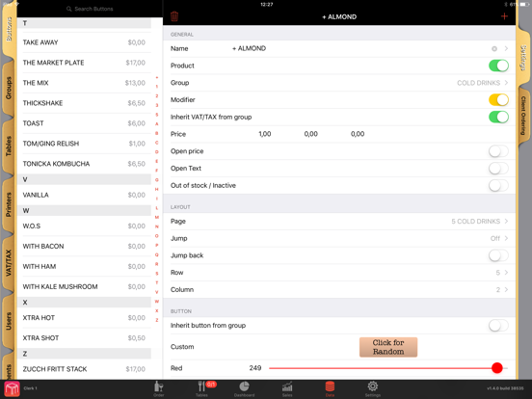Open the Jump Off selector
This screenshot has width=532, height=399.
tap(339, 238)
